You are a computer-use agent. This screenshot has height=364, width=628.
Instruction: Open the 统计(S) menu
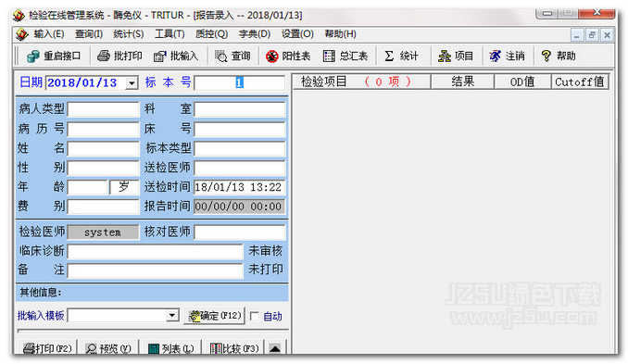coord(128,34)
